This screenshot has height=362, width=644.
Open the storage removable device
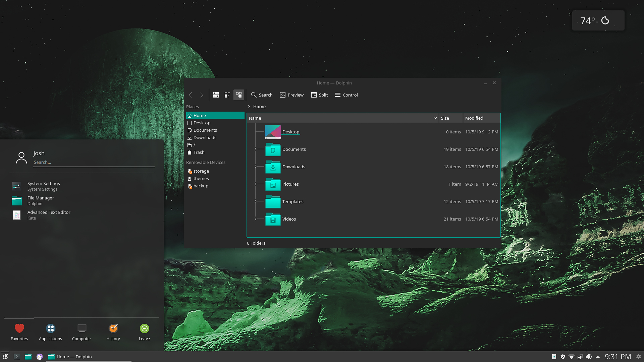215,171
